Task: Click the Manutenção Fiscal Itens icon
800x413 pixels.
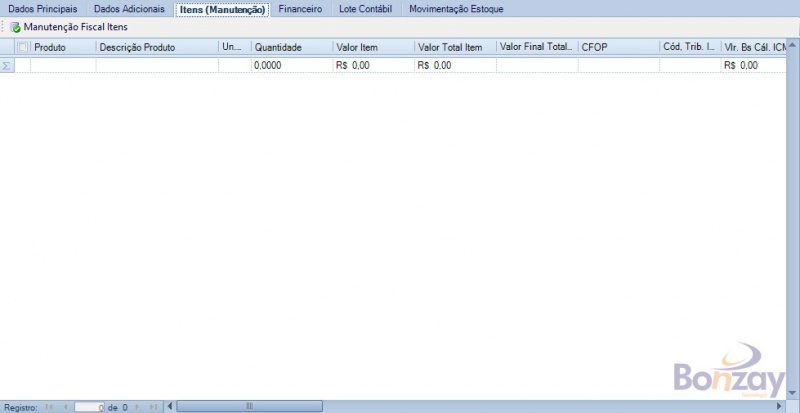Action: pos(15,27)
